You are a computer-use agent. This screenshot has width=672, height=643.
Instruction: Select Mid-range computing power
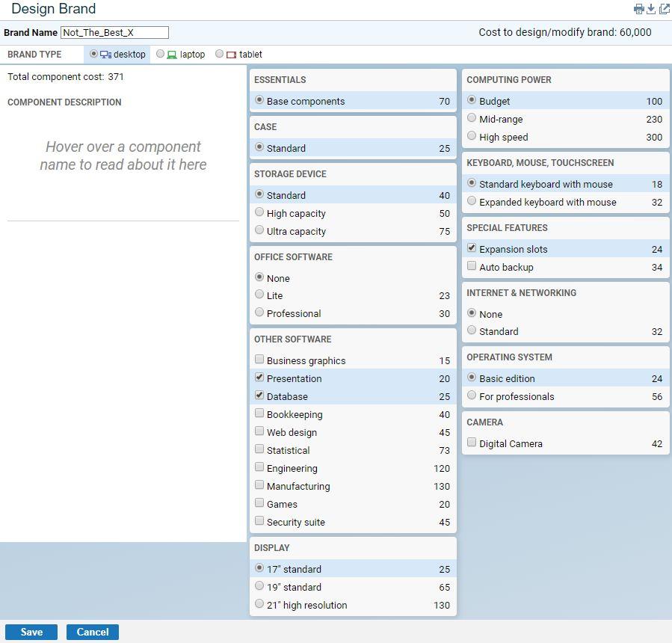[472, 117]
